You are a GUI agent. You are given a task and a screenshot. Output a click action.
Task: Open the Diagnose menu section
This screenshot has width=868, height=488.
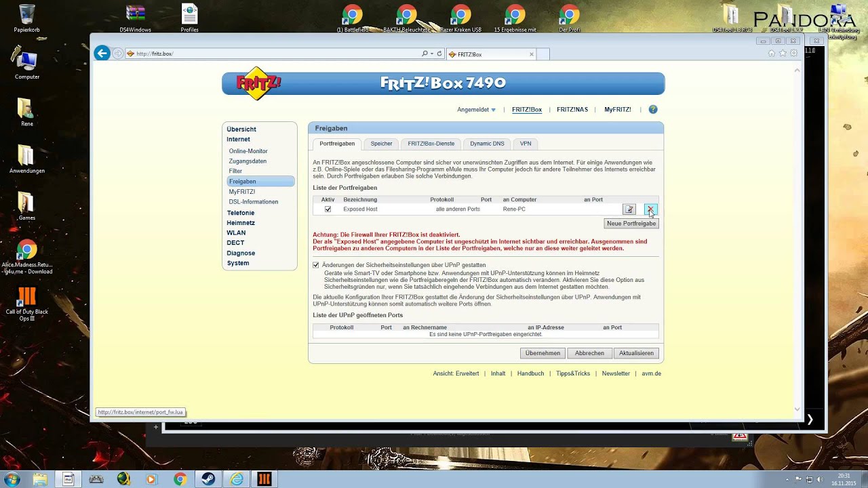[x=241, y=253]
